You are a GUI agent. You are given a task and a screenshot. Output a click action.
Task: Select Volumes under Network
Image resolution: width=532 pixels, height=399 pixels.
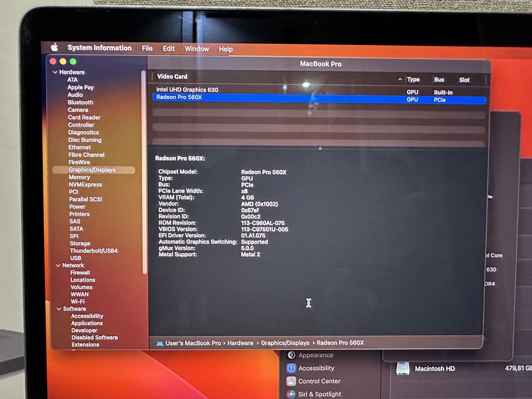click(81, 287)
